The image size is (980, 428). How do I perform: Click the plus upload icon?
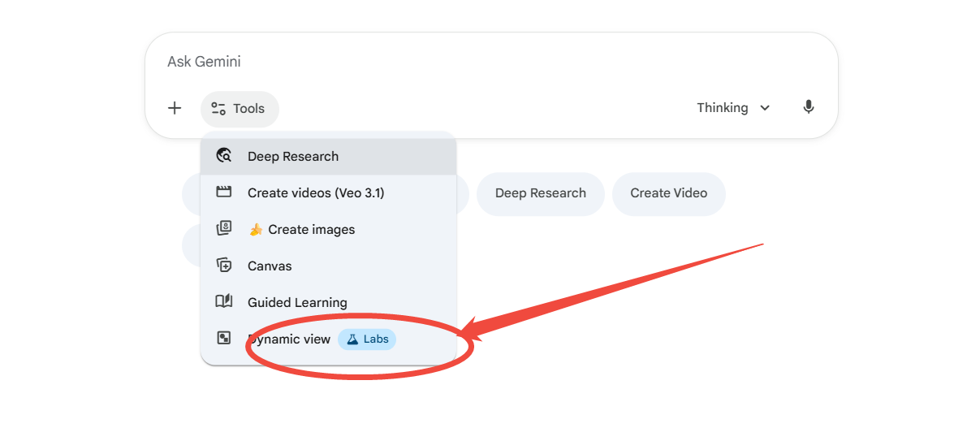[175, 108]
